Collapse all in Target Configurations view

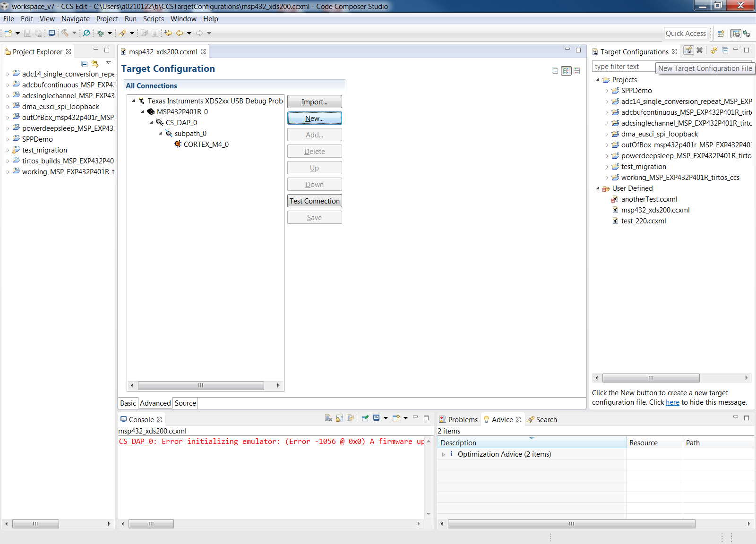point(725,51)
